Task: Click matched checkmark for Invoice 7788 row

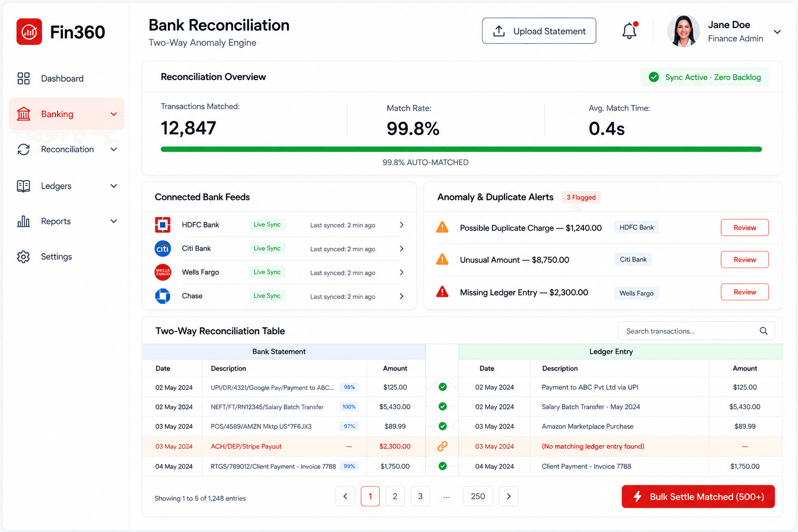Action: (443, 466)
